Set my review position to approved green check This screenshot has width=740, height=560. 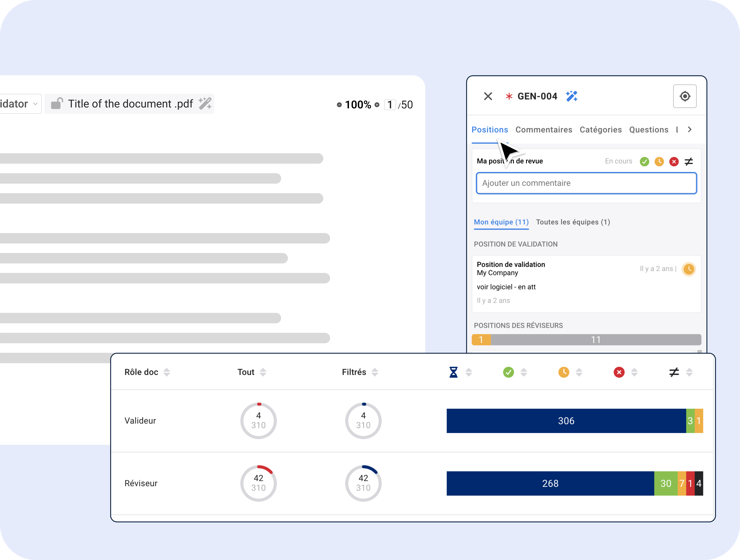pos(644,162)
